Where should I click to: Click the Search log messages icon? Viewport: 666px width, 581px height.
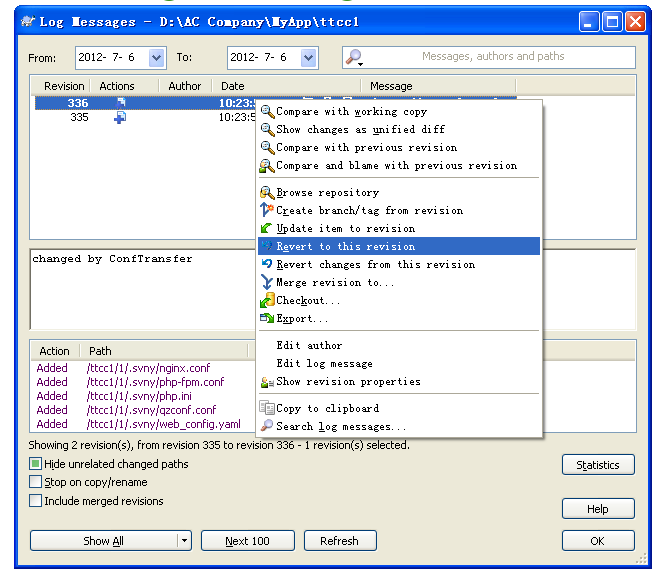(267, 426)
